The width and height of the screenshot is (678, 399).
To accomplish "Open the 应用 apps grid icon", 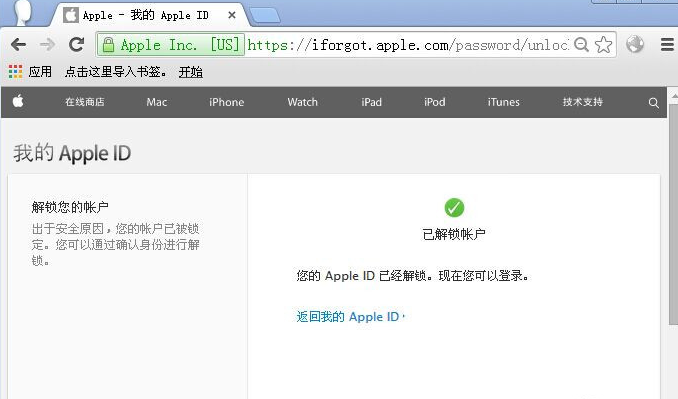I will tap(16, 71).
